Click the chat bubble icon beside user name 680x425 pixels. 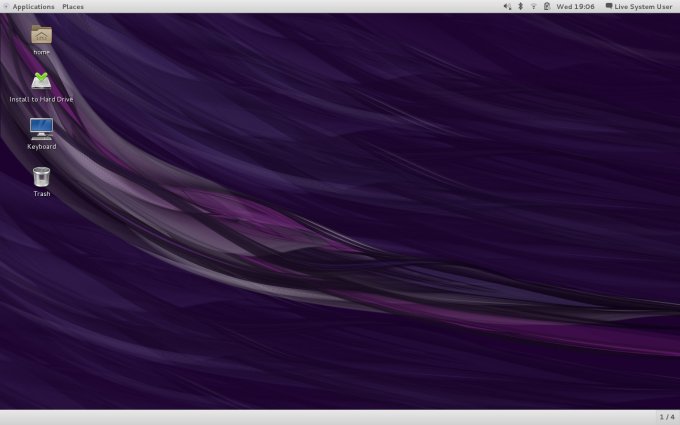(x=609, y=6)
